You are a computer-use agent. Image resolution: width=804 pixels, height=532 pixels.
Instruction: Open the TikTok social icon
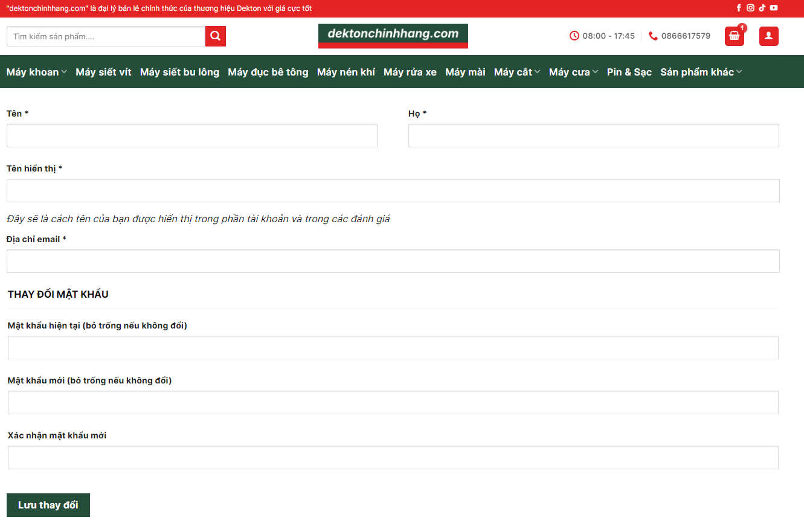pos(762,8)
